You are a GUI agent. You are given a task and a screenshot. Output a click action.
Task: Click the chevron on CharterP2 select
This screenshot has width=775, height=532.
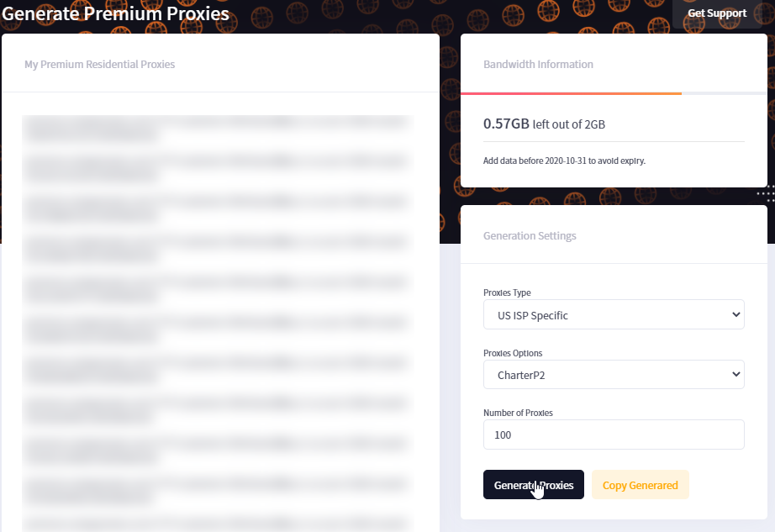point(736,375)
